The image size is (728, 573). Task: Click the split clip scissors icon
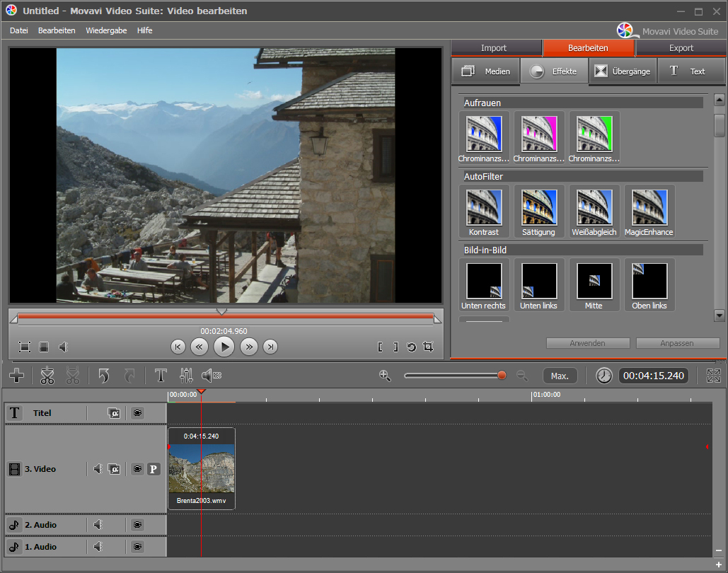pyautogui.click(x=47, y=376)
